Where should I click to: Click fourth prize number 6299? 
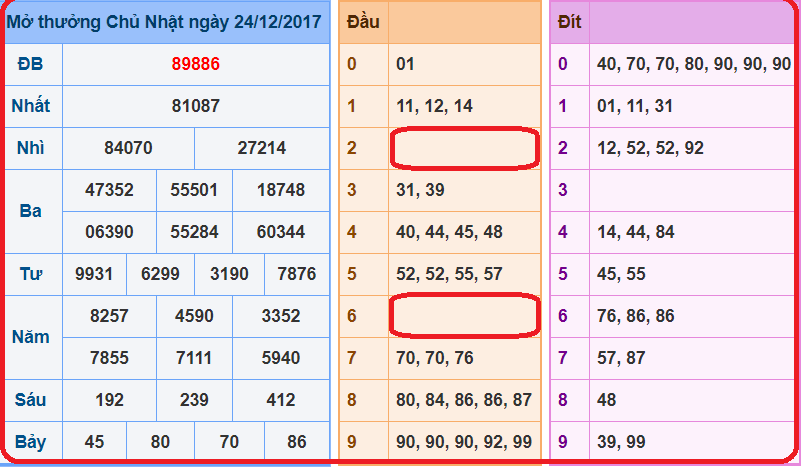(x=161, y=274)
